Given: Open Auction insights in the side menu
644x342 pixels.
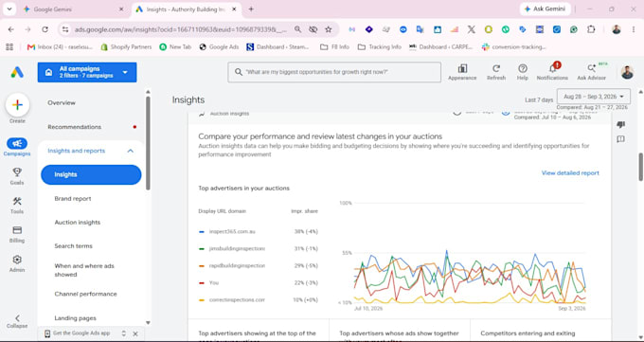Looking at the screenshot, I should (78, 223).
